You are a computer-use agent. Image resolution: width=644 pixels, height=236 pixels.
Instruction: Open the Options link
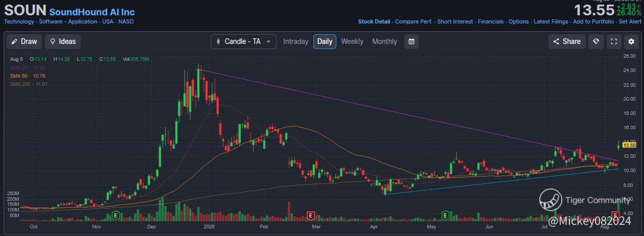519,21
